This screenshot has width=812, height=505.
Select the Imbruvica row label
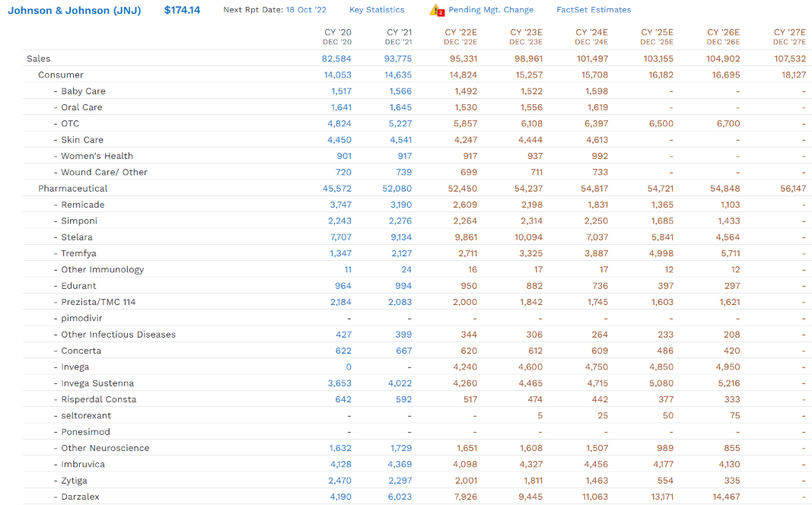point(82,464)
